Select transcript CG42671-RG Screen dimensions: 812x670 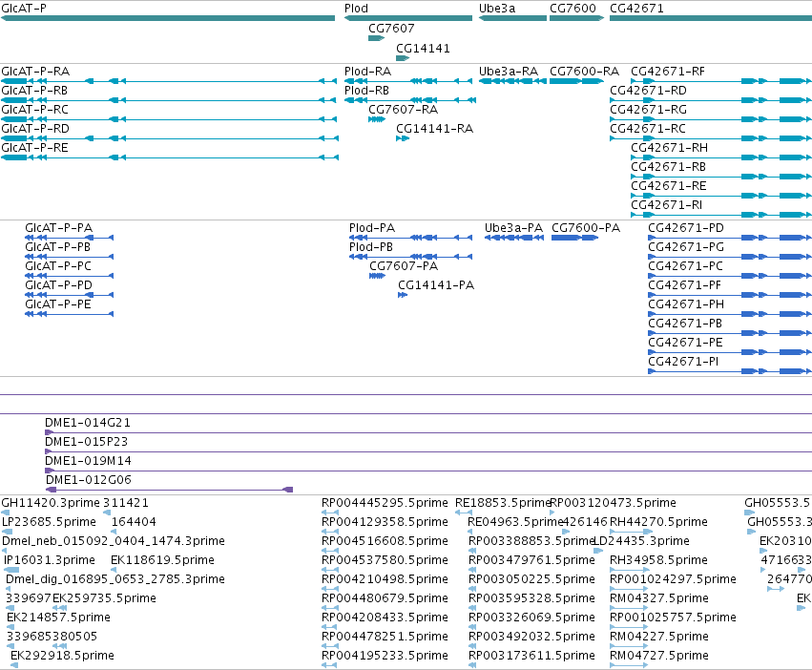(x=648, y=110)
